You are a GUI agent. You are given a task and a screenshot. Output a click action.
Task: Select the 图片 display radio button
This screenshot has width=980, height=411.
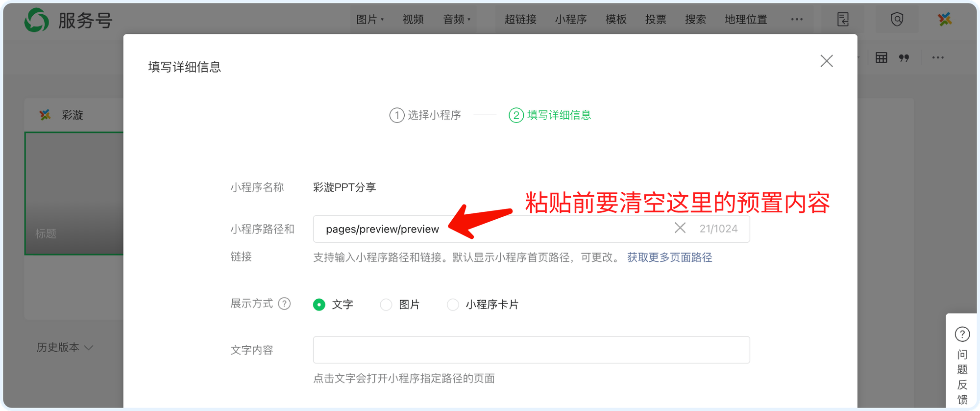[386, 305]
